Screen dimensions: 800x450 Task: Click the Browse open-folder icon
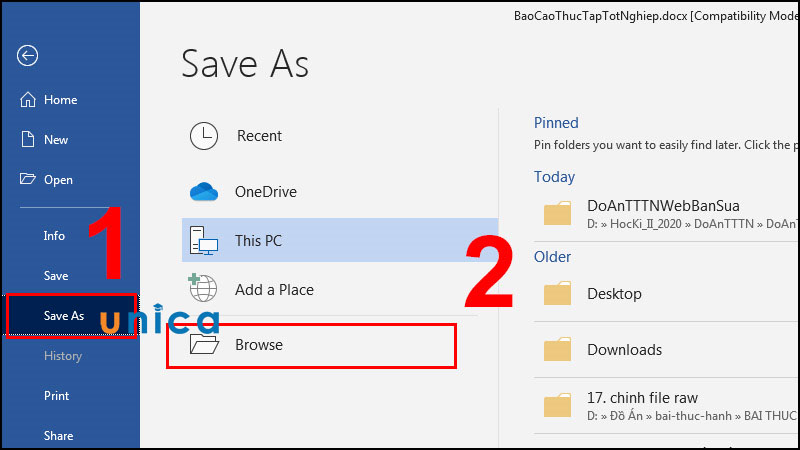coord(204,344)
